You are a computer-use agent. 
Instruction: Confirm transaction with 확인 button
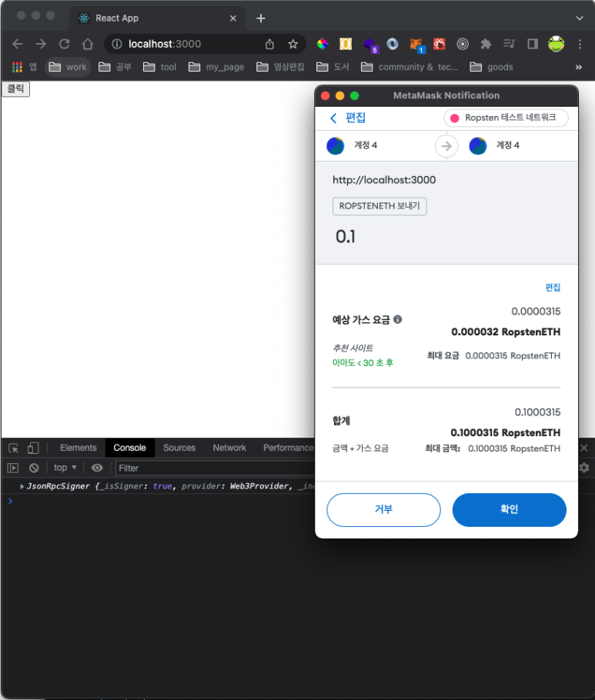point(510,509)
